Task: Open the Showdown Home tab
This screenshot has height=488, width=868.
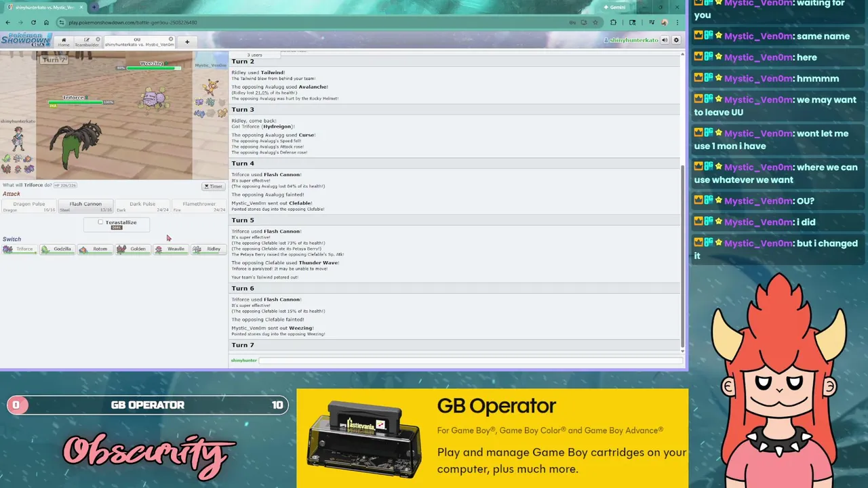Action: (x=64, y=42)
